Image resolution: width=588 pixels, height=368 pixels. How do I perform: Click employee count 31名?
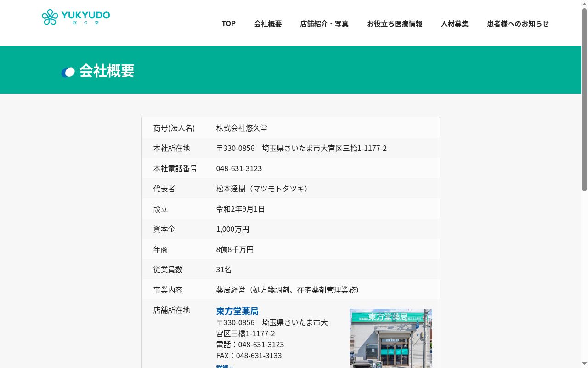point(224,270)
